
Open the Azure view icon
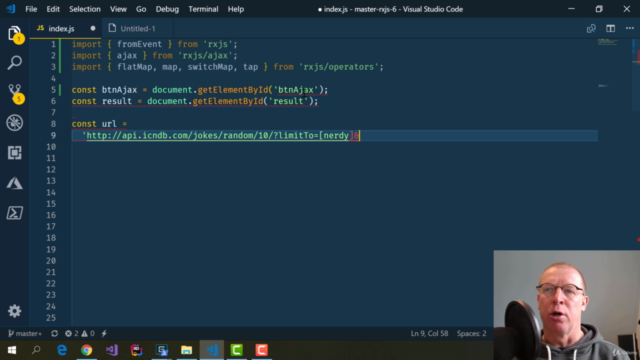click(x=15, y=183)
